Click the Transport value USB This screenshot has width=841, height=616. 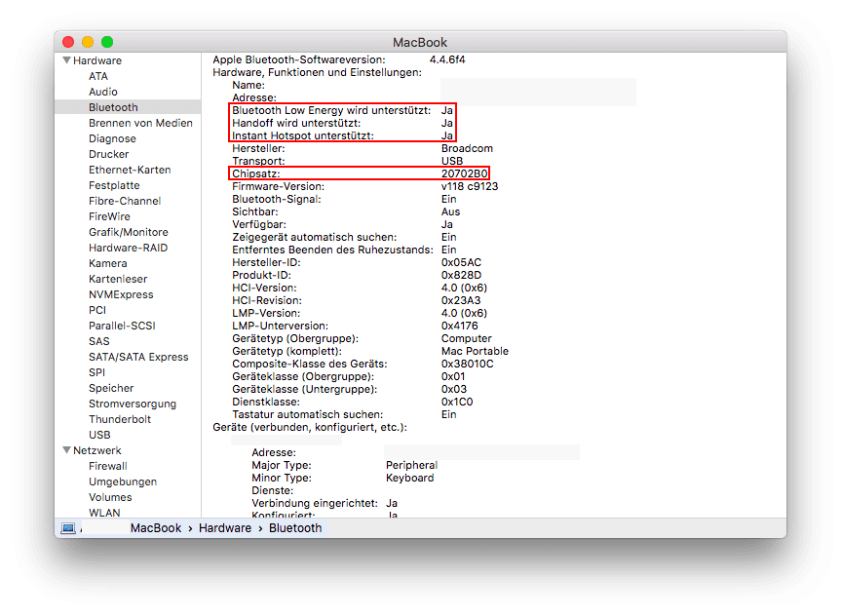(x=451, y=161)
